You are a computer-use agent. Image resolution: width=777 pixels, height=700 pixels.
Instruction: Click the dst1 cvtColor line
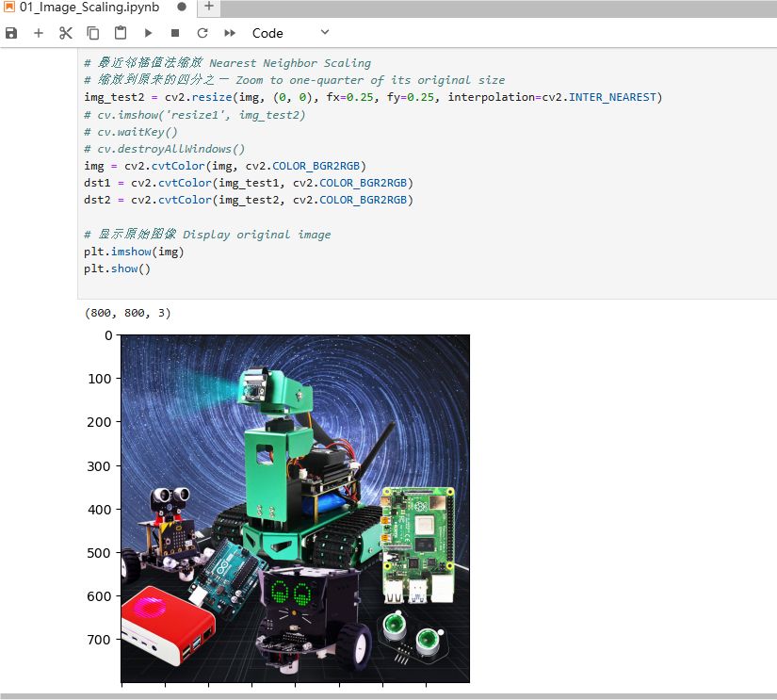[x=249, y=183]
